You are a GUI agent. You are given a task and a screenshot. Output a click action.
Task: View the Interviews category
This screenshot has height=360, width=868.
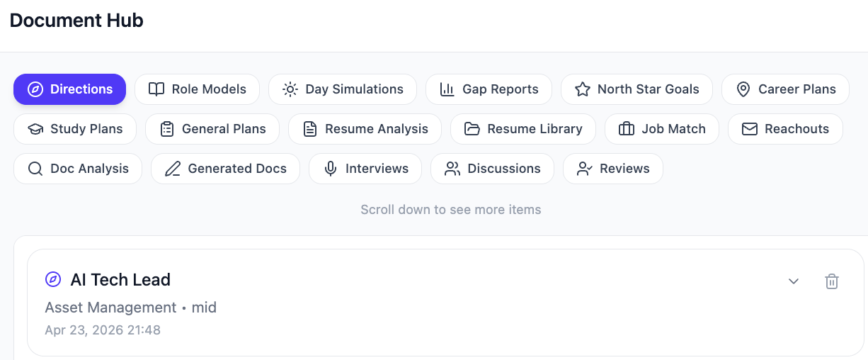[365, 169]
